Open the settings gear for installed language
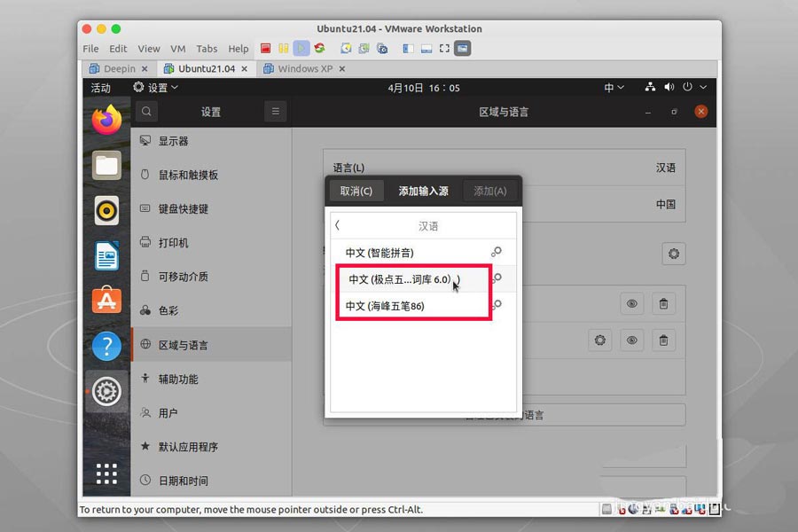Screen dimensions: 798x532 [x=674, y=254]
